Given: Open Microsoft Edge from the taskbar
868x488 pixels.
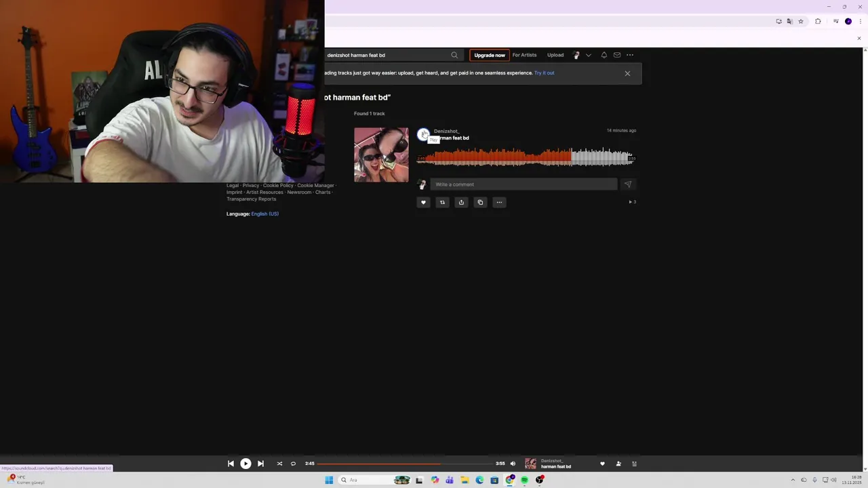Looking at the screenshot, I should [x=479, y=480].
